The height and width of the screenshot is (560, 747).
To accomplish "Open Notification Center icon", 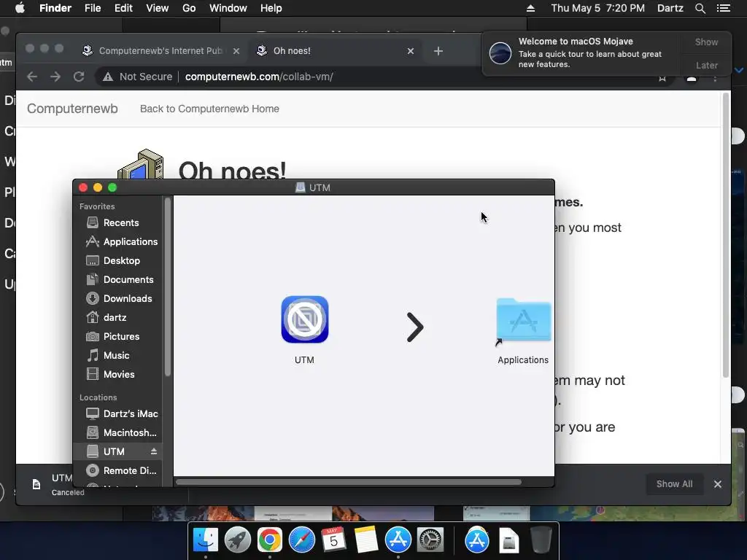I will [723, 8].
